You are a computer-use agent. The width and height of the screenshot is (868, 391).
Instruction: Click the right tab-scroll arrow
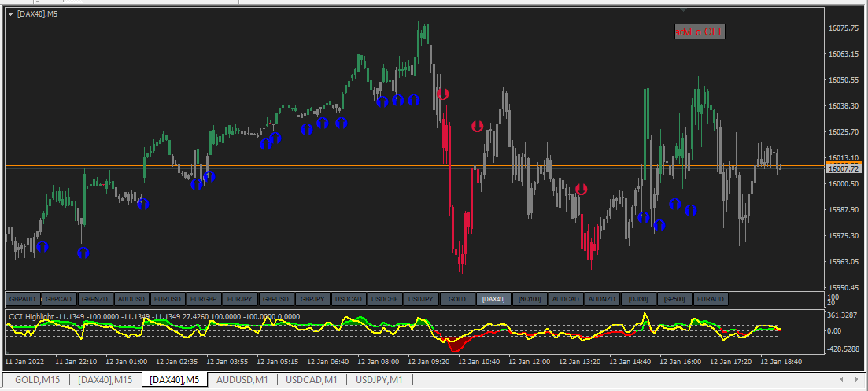point(856,379)
